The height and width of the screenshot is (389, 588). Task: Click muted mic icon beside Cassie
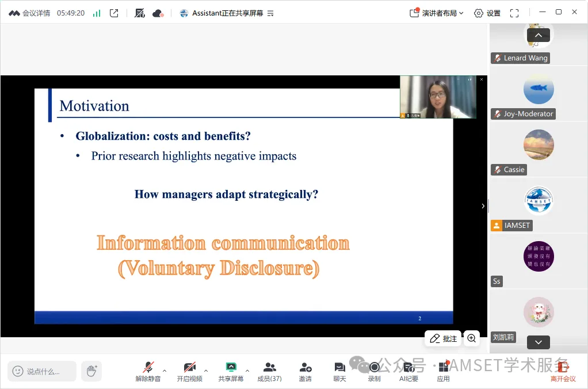(x=497, y=170)
